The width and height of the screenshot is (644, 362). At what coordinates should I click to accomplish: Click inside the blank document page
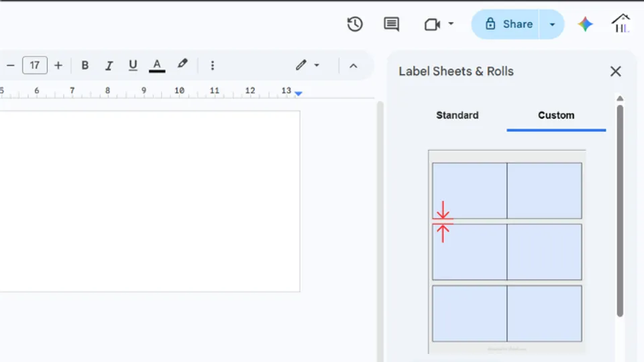click(x=150, y=201)
